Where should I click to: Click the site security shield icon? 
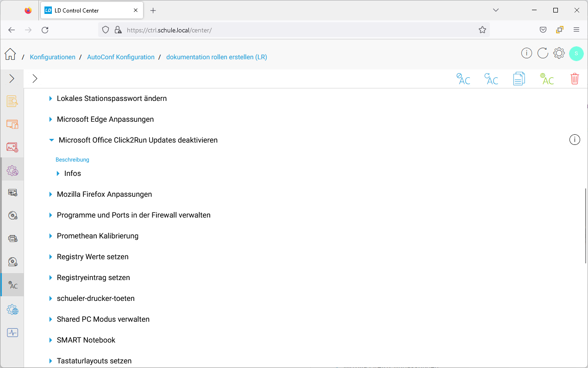pyautogui.click(x=106, y=30)
